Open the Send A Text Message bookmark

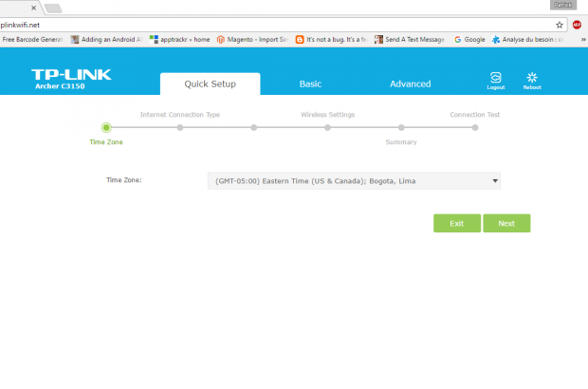[x=408, y=40]
